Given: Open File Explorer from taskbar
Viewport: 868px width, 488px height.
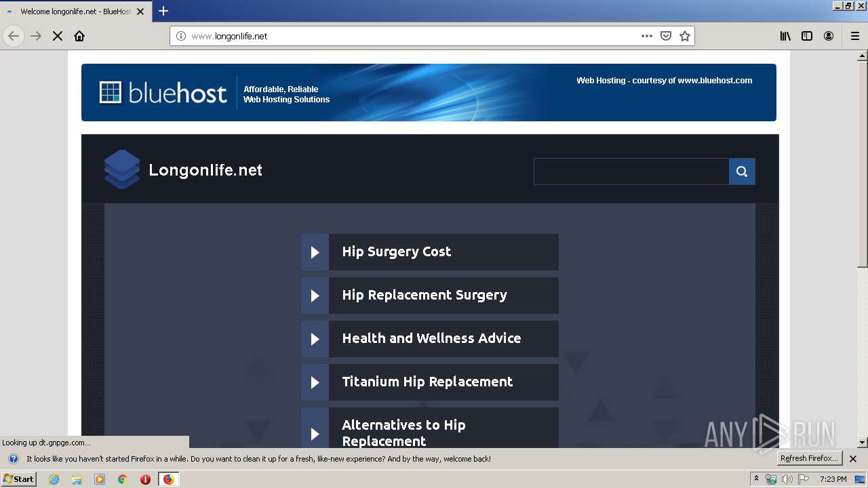Looking at the screenshot, I should click(x=77, y=479).
